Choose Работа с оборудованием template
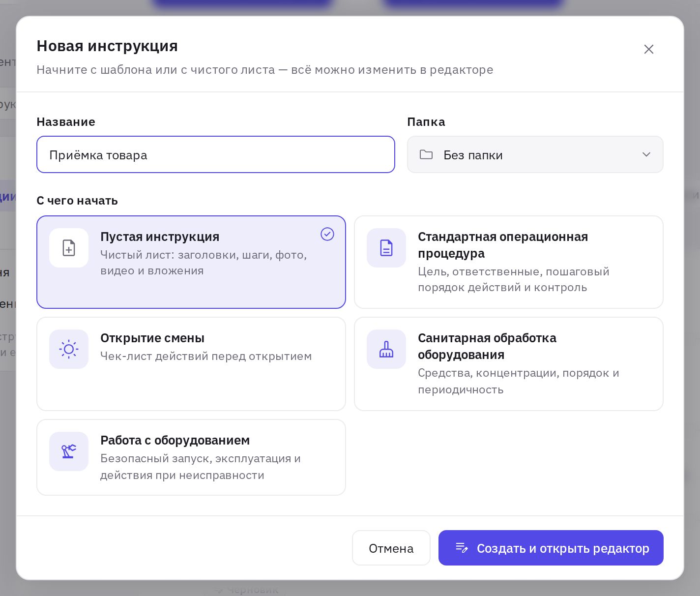 [x=191, y=457]
